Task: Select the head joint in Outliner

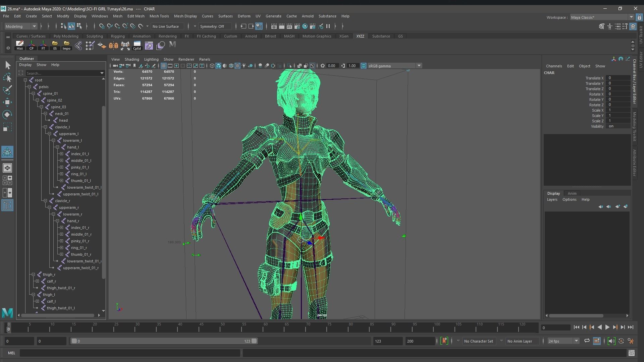Action: coord(63,120)
